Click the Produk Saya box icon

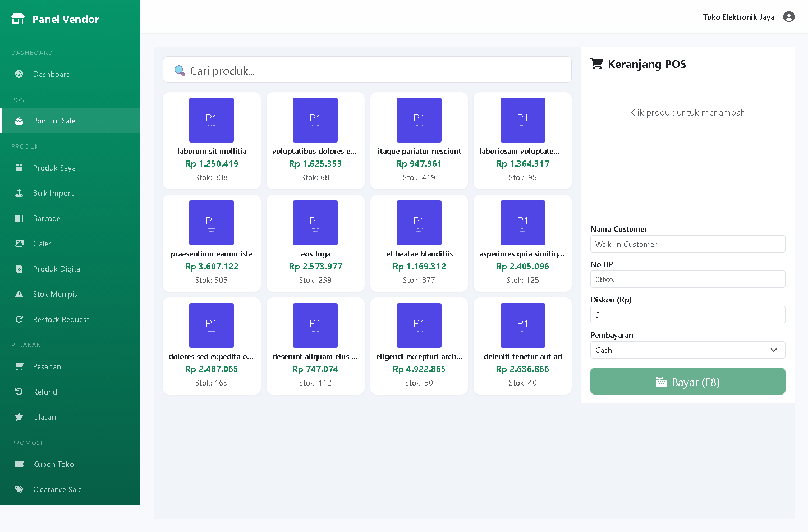pyautogui.click(x=19, y=168)
